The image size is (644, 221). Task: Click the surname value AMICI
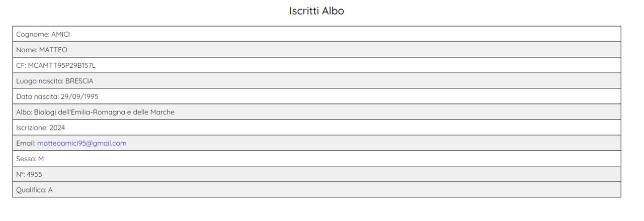tap(60, 34)
